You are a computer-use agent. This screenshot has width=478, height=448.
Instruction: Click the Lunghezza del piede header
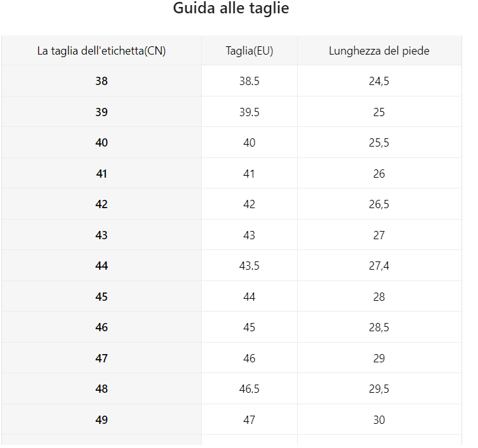379,51
